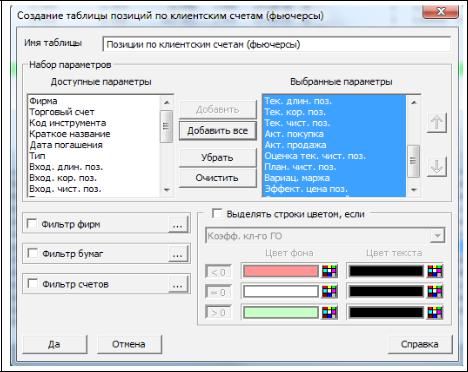Select 'Тек. длин. поз.' in selected parameters
This screenshot has width=468, height=372.
click(334, 101)
